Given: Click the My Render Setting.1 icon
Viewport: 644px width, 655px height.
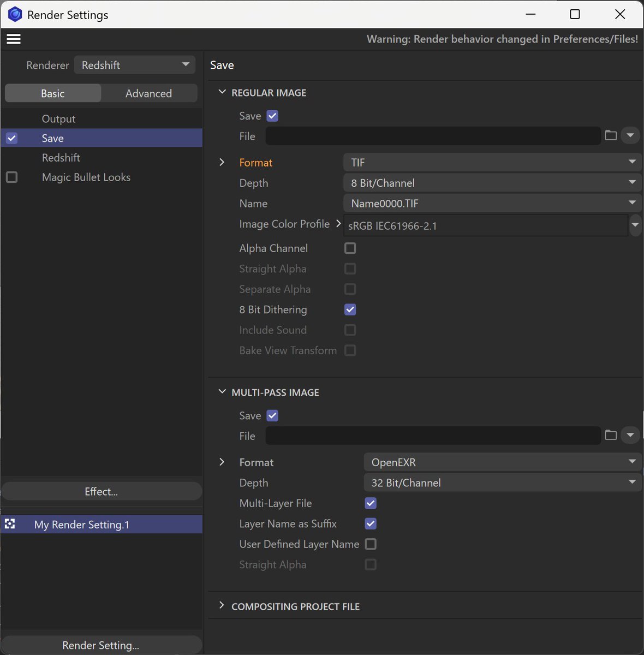Looking at the screenshot, I should (x=10, y=524).
